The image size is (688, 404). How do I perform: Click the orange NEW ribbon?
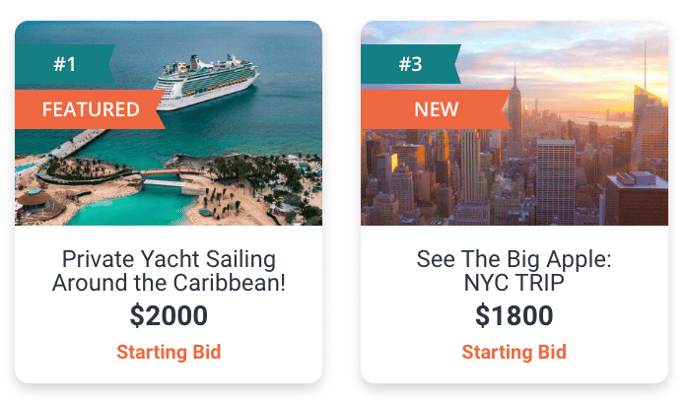tap(436, 109)
